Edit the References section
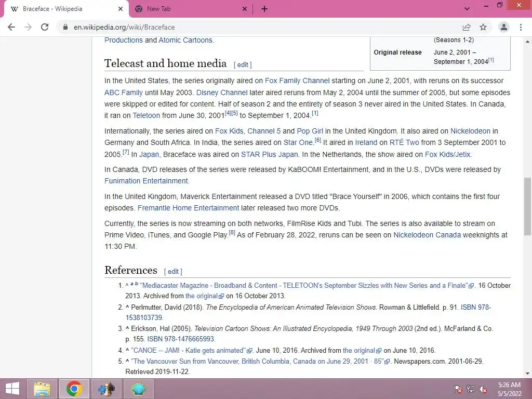Screen dimensions: 532x399 (173, 271)
